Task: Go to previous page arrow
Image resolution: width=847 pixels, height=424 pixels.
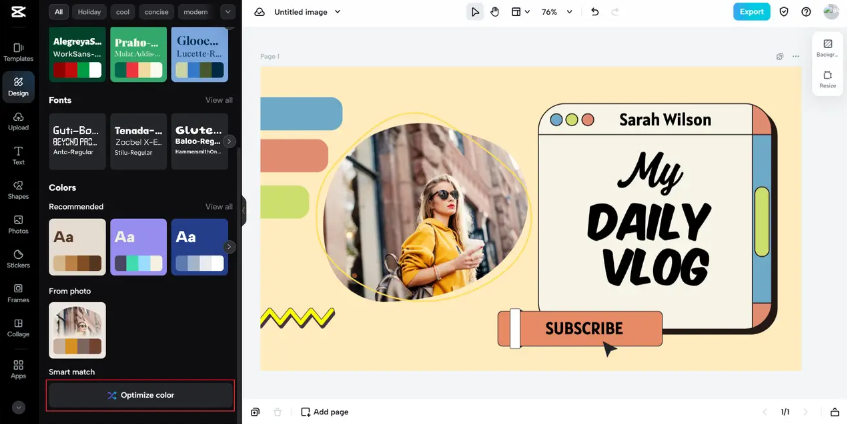Action: pos(764,412)
